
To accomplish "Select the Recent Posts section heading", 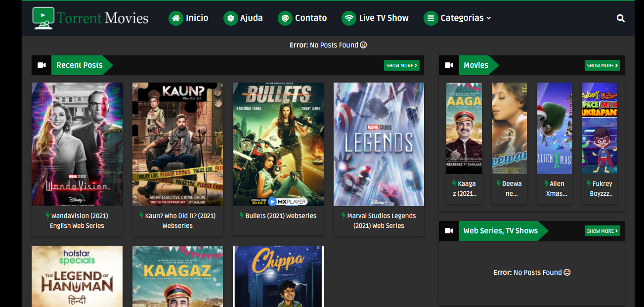I will click(x=80, y=65).
